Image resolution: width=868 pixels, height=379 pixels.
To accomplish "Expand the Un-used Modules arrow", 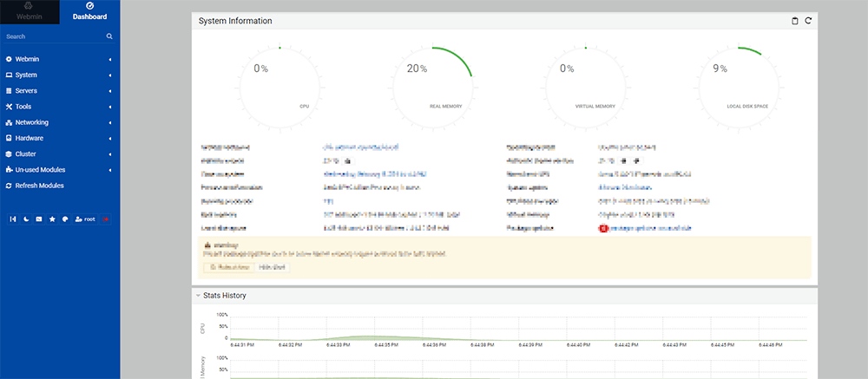I will coord(110,170).
